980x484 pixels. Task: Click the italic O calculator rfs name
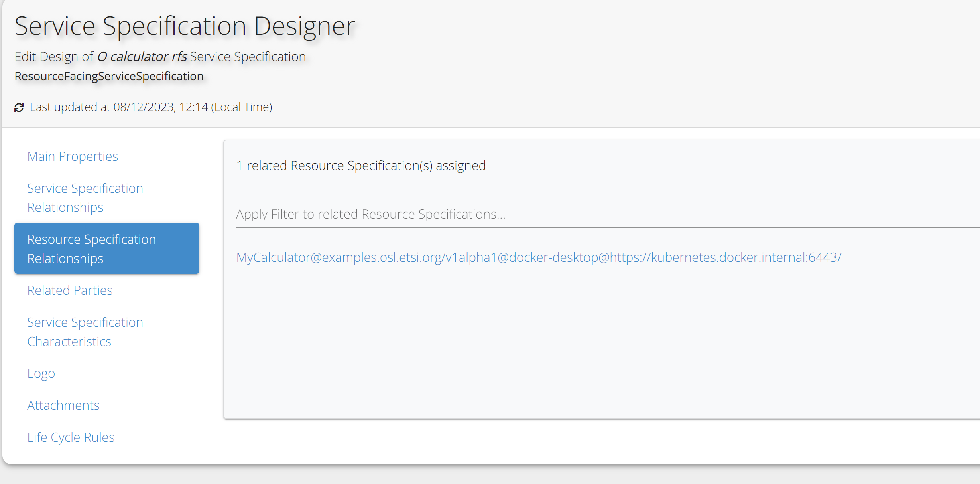[x=142, y=57]
